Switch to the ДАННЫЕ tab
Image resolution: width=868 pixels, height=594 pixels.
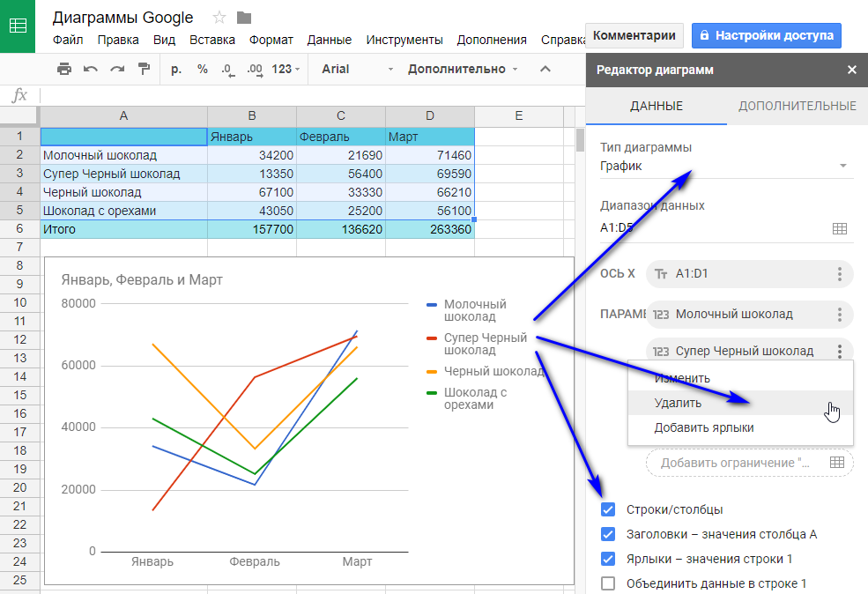pos(656,106)
